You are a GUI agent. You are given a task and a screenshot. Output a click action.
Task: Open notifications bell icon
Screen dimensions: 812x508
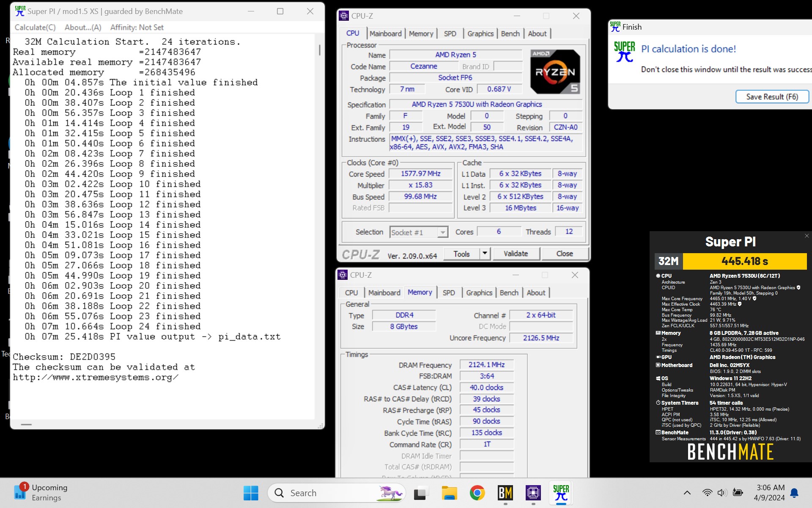point(794,493)
